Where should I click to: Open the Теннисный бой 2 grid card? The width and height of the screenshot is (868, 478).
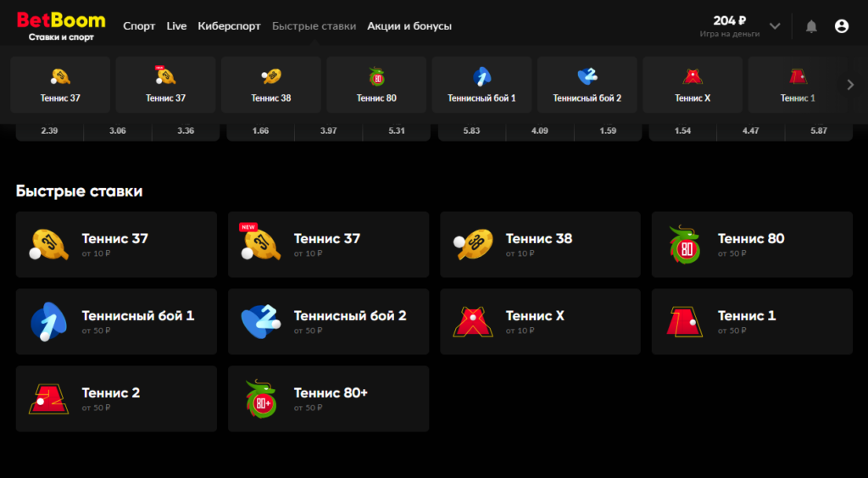[328, 321]
